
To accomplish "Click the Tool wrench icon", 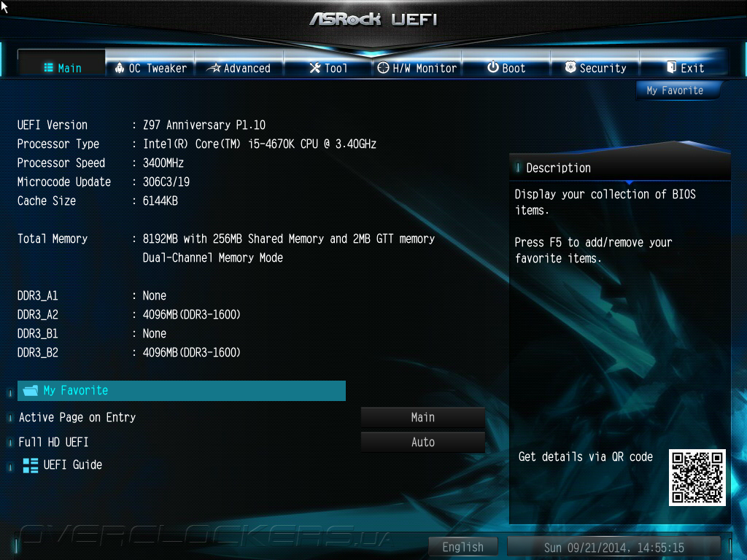I will tap(315, 68).
